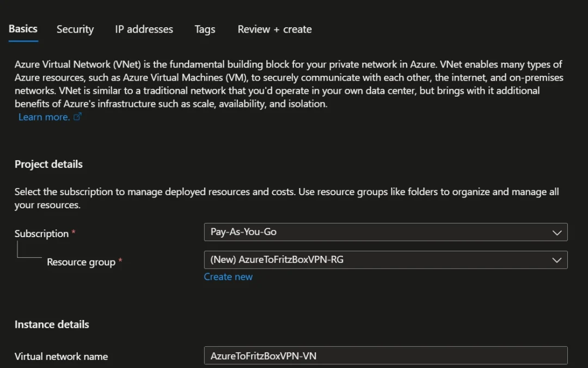
Task: Open the Security tab
Action: [75, 29]
